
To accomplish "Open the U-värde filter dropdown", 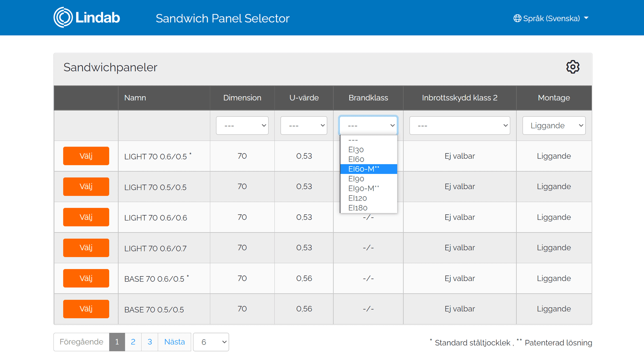I will (303, 125).
